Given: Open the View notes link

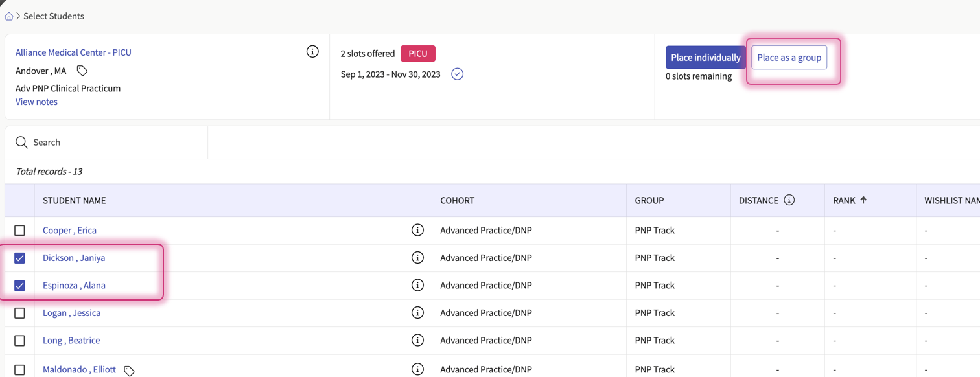Looking at the screenshot, I should [36, 102].
